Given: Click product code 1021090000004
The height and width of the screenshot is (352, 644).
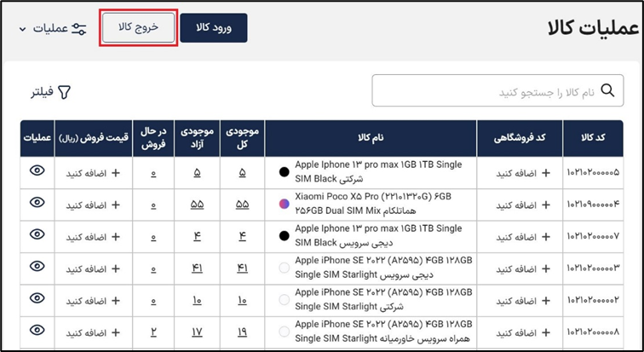Looking at the screenshot, I should click(x=593, y=205).
